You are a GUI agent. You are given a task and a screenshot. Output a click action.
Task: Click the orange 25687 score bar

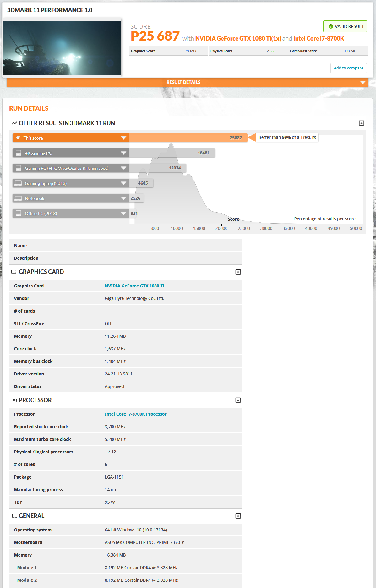pos(188,138)
